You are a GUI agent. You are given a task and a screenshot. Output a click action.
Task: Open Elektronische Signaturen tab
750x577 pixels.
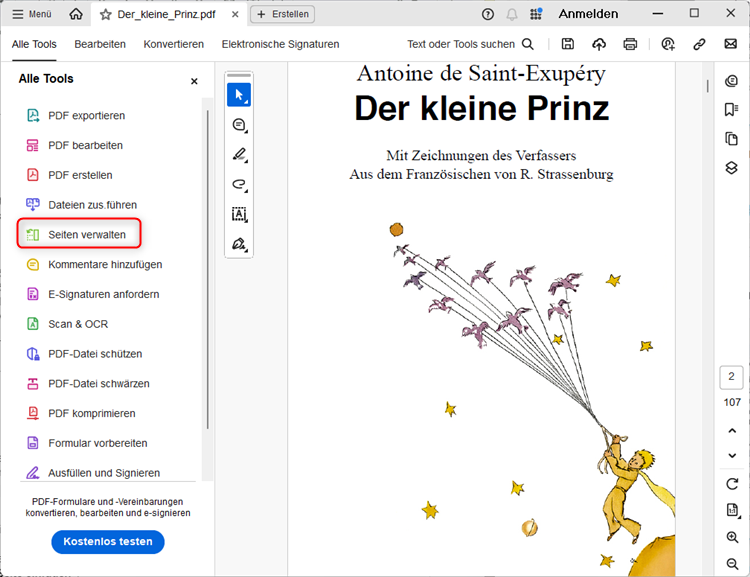point(280,44)
